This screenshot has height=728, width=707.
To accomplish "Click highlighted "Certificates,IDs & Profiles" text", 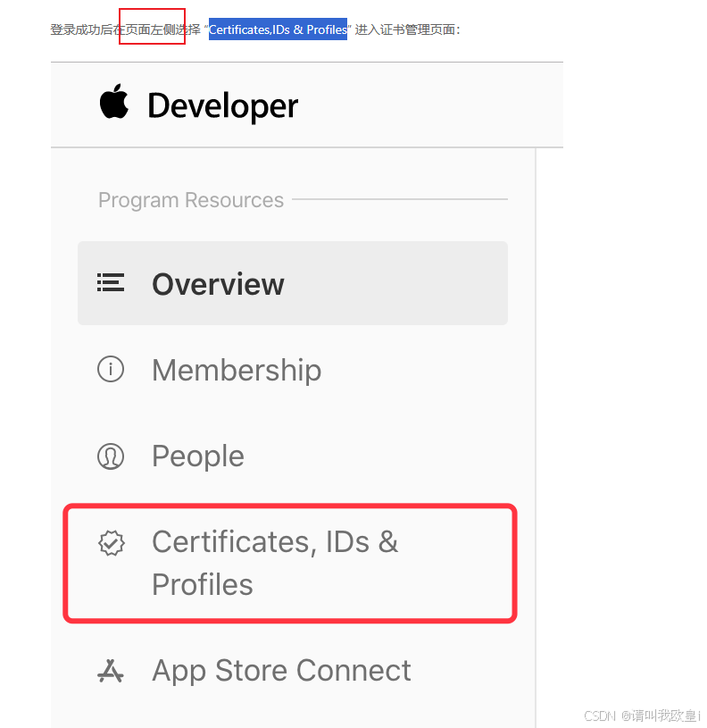I will click(278, 29).
